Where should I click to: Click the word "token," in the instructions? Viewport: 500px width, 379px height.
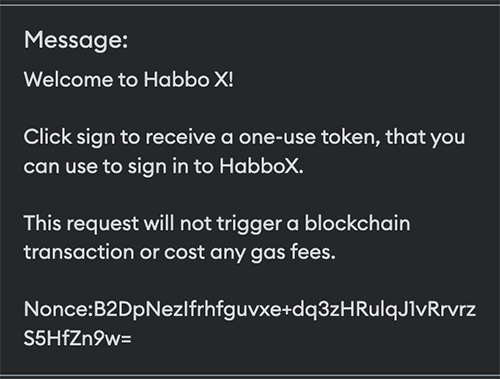pos(350,137)
